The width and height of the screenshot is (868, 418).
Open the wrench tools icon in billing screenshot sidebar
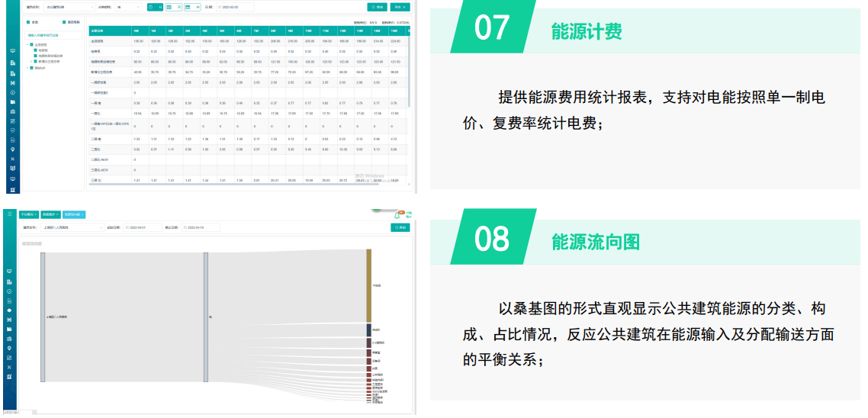click(x=13, y=159)
